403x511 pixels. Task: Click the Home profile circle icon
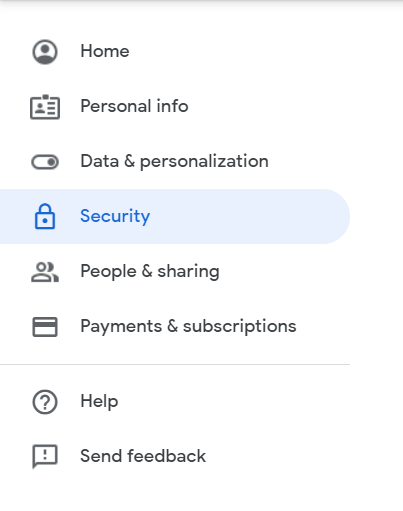[x=45, y=52]
